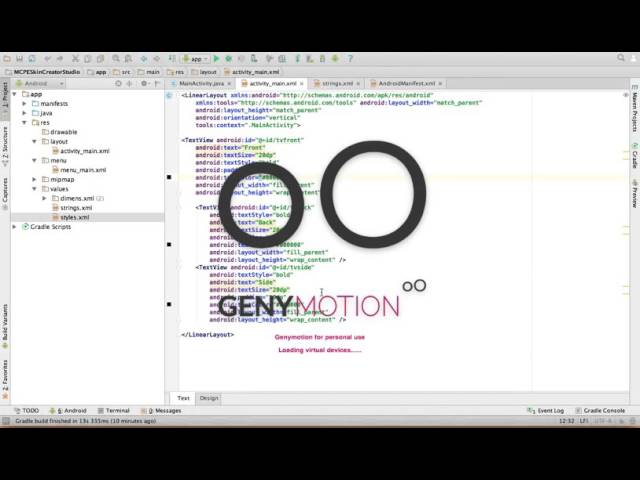The image size is (640, 480).
Task: Collapse the menu folder
Action: [x=34, y=160]
